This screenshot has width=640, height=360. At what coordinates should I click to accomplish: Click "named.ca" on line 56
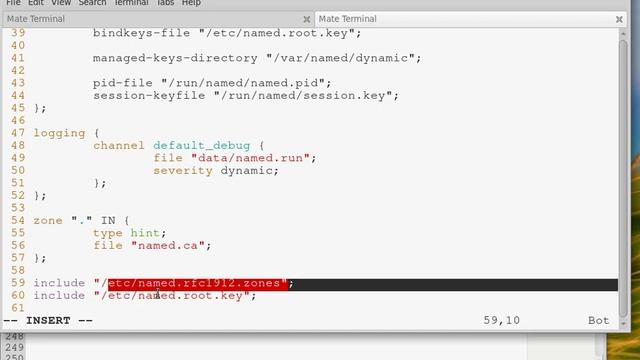(x=168, y=246)
